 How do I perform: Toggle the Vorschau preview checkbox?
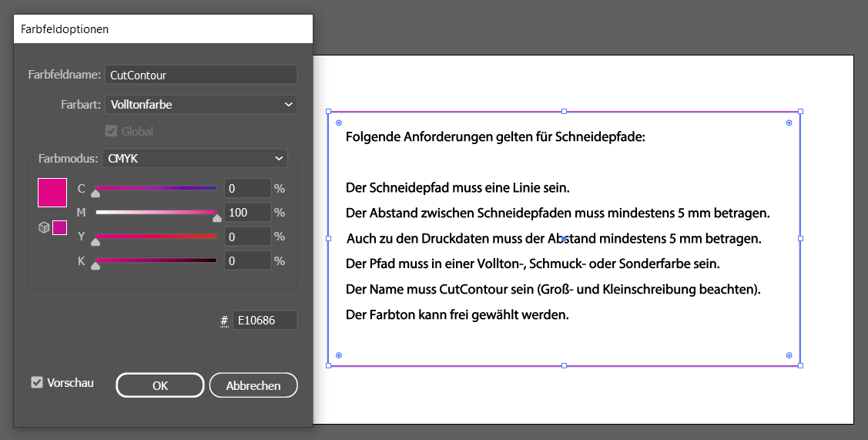[37, 382]
